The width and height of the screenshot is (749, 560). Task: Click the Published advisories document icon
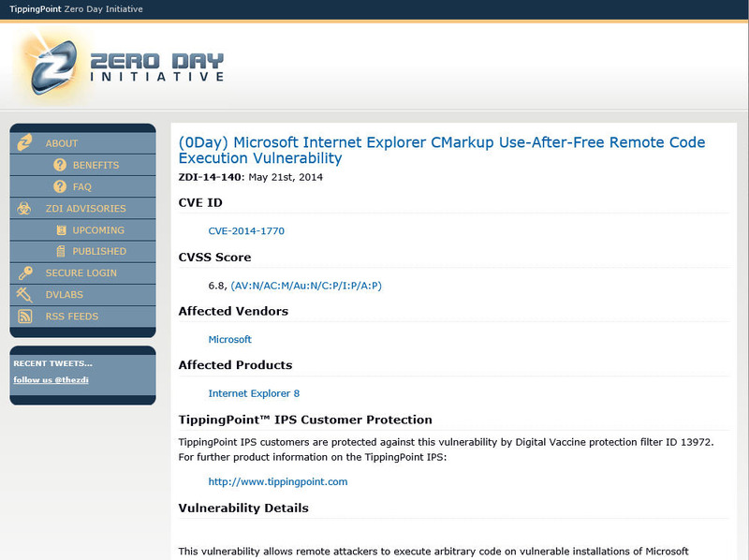[60, 251]
